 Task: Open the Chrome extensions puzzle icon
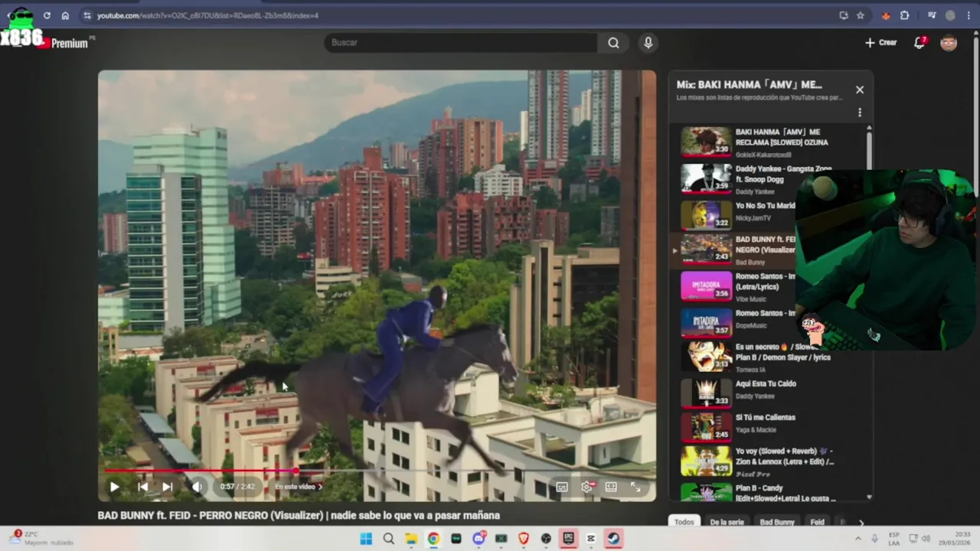[x=905, y=15]
